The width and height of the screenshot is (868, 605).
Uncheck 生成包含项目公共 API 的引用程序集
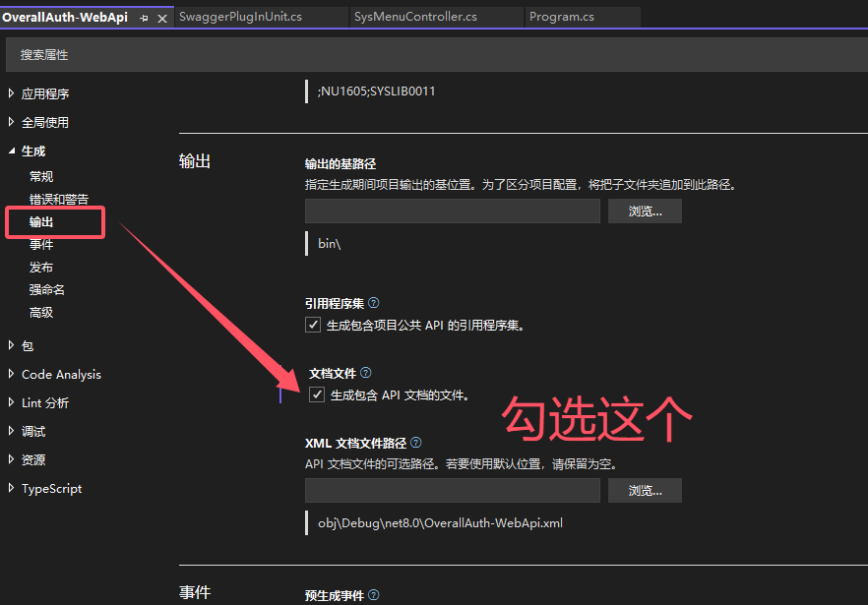[x=313, y=325]
